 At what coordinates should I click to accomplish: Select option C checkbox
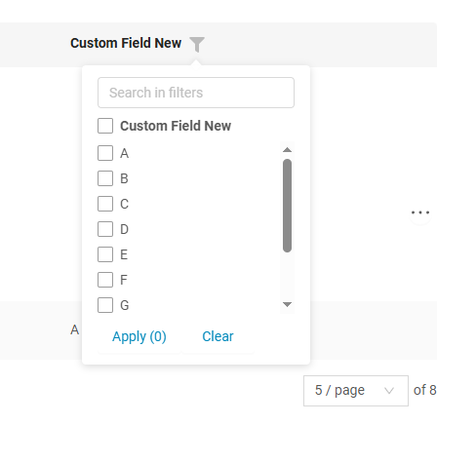tap(105, 204)
